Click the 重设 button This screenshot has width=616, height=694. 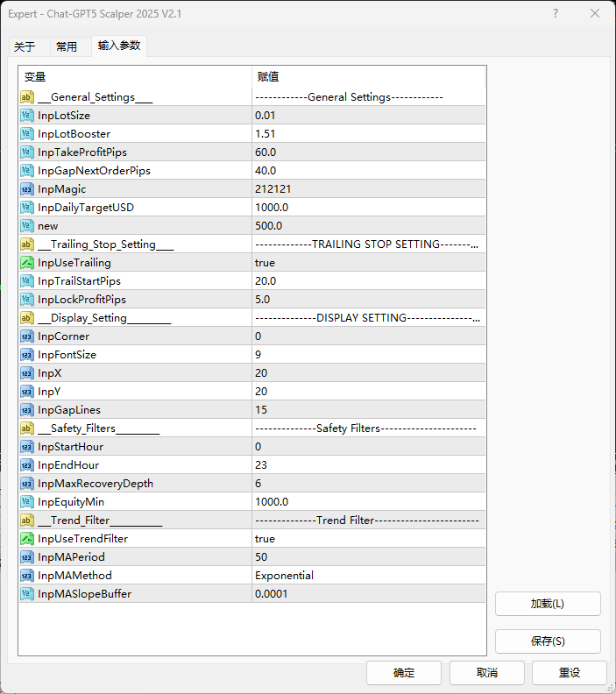pyautogui.click(x=570, y=673)
